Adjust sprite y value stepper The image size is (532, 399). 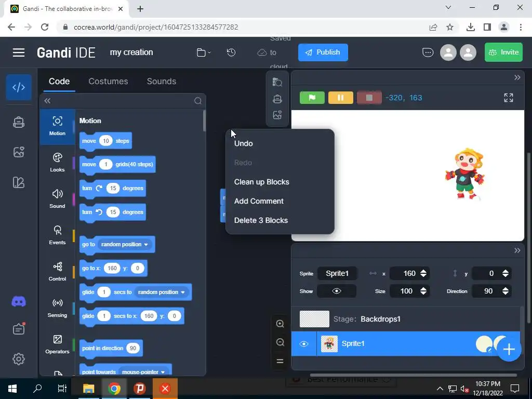point(505,273)
